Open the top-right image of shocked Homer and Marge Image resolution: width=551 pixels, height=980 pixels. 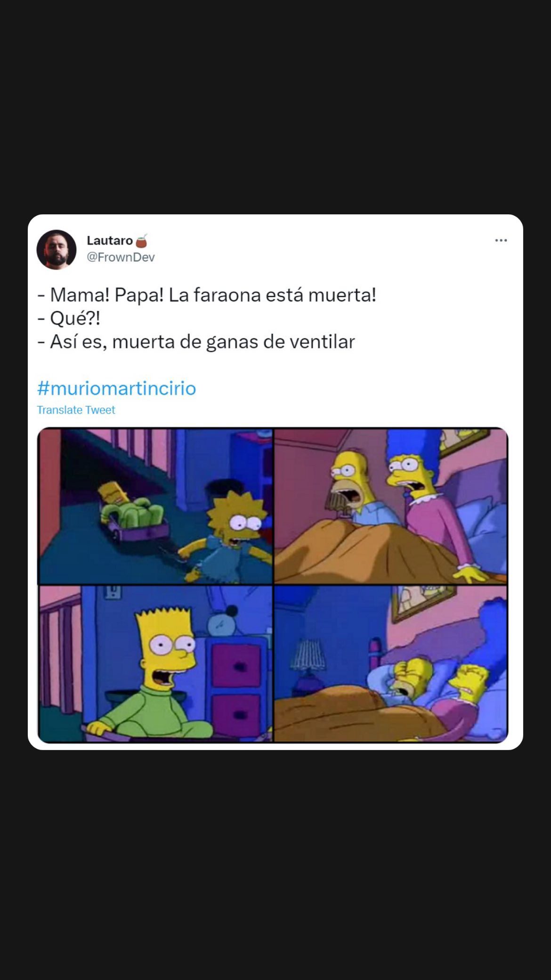coord(391,506)
